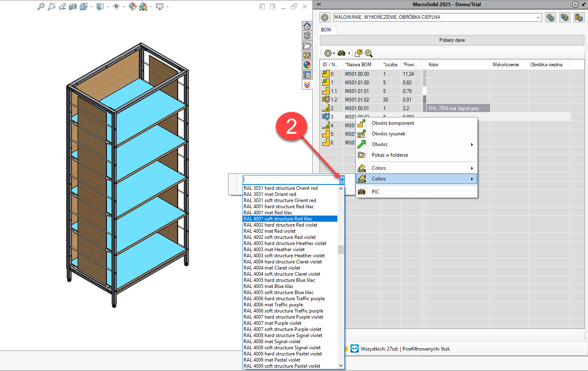Click color list scrollbar up arrow
Screen dimensions: 588x371
point(341,189)
